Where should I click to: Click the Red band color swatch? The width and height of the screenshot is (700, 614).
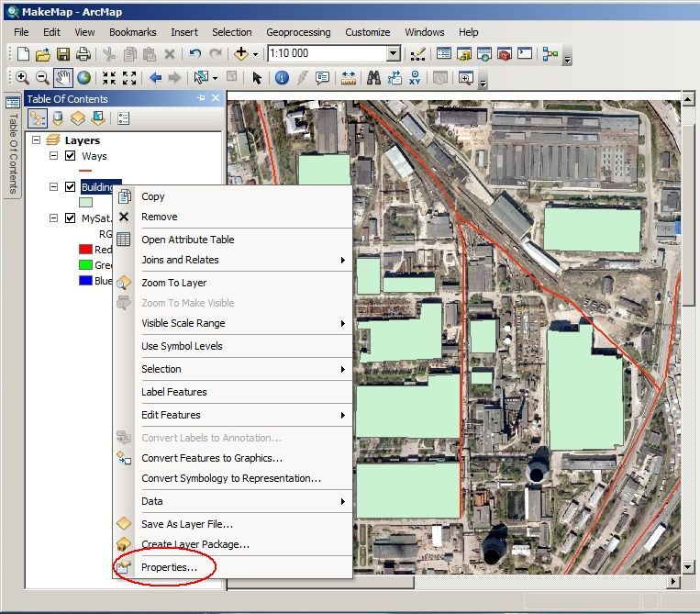coord(85,249)
